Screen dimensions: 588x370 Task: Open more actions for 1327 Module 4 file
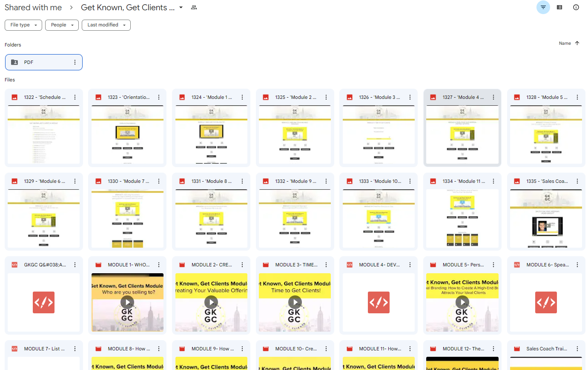(493, 98)
